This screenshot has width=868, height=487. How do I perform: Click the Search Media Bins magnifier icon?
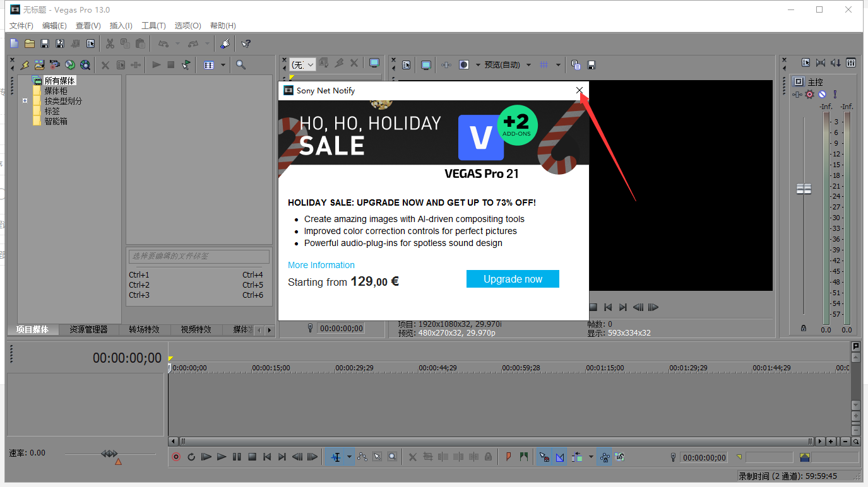point(241,64)
